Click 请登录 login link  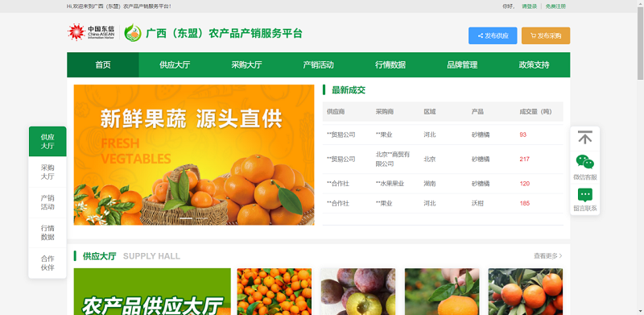tap(529, 6)
